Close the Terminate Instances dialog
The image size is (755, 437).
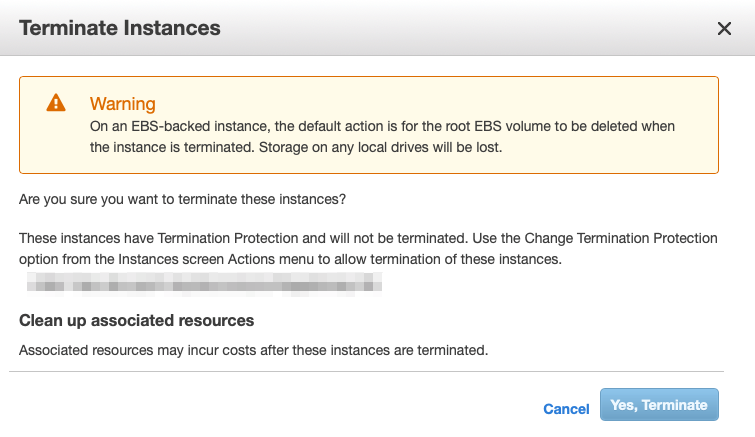(x=725, y=29)
